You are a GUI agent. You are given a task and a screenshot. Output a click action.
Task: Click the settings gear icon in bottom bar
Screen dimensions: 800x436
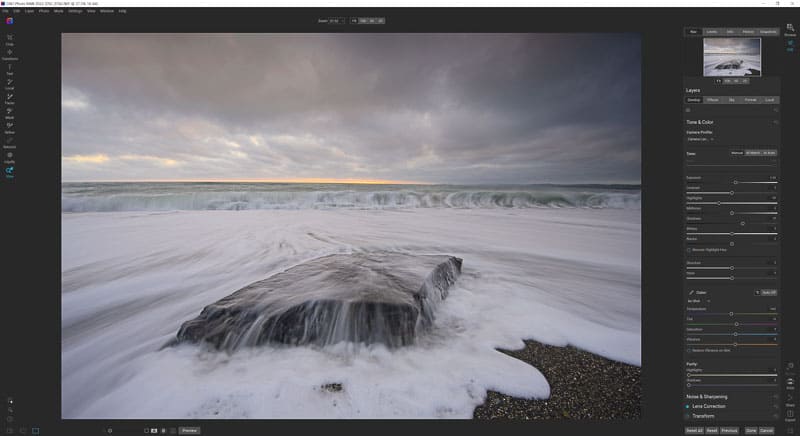point(110,431)
